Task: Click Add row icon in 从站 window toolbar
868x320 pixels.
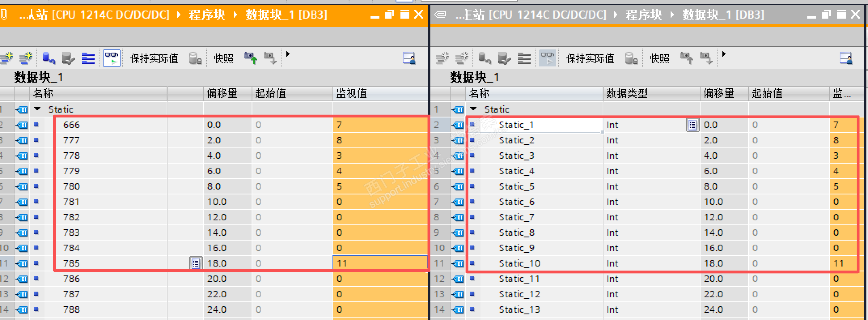Action: [26, 58]
